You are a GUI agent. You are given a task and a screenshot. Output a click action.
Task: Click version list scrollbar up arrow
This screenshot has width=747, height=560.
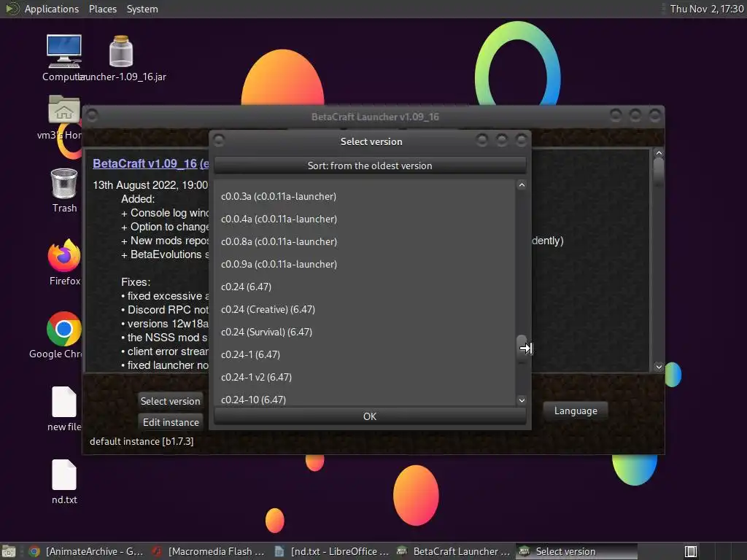tap(522, 185)
